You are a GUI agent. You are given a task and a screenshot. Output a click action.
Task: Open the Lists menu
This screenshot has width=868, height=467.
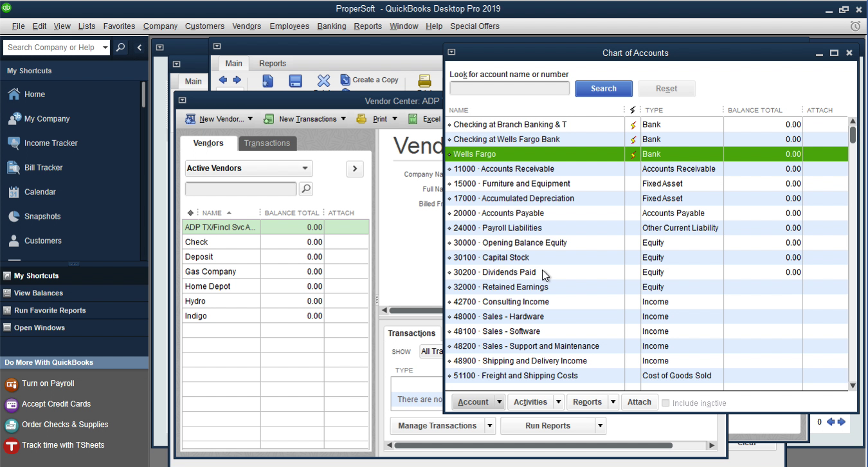coord(87,26)
